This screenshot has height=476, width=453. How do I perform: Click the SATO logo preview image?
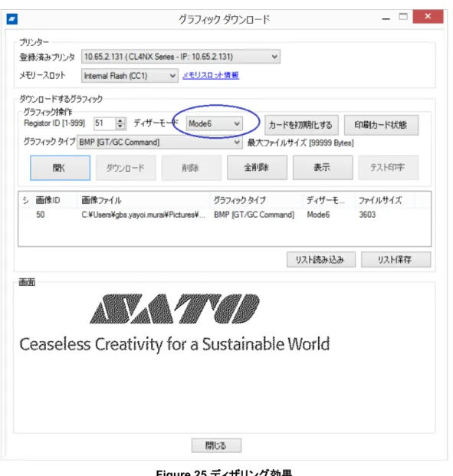175,308
